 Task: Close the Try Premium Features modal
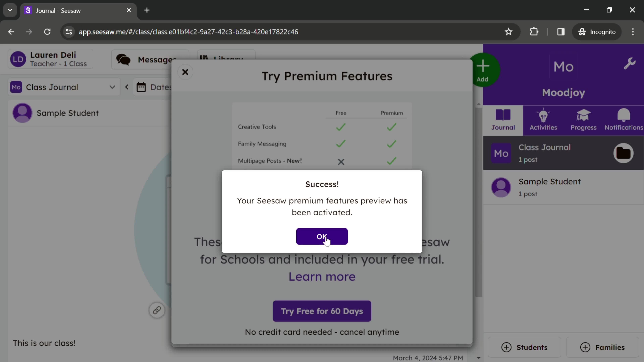coord(185,72)
